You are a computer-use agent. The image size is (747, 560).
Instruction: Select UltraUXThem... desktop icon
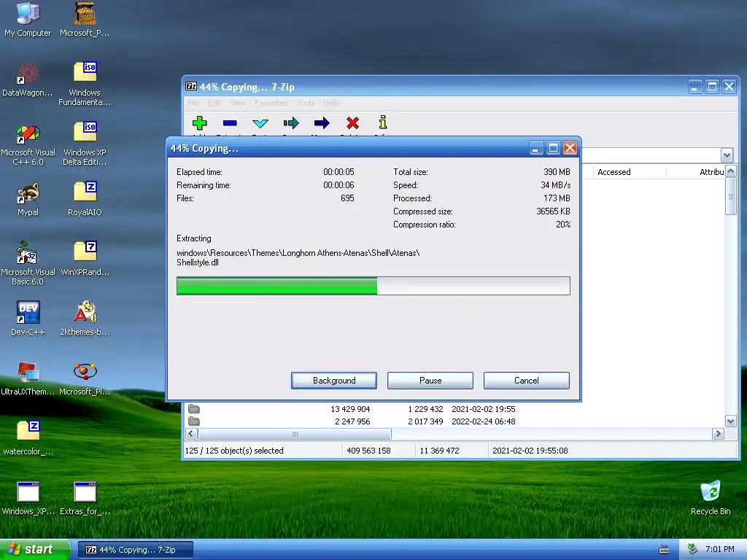pyautogui.click(x=28, y=378)
